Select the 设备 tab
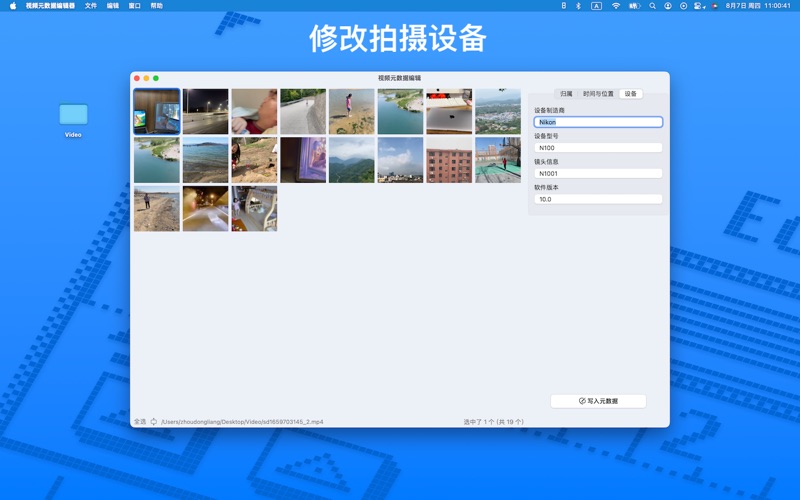Screen dimensions: 800x500 coord(630,93)
